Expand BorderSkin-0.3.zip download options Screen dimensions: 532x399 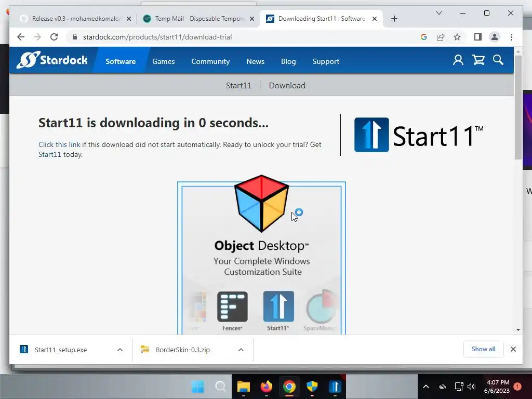241,350
